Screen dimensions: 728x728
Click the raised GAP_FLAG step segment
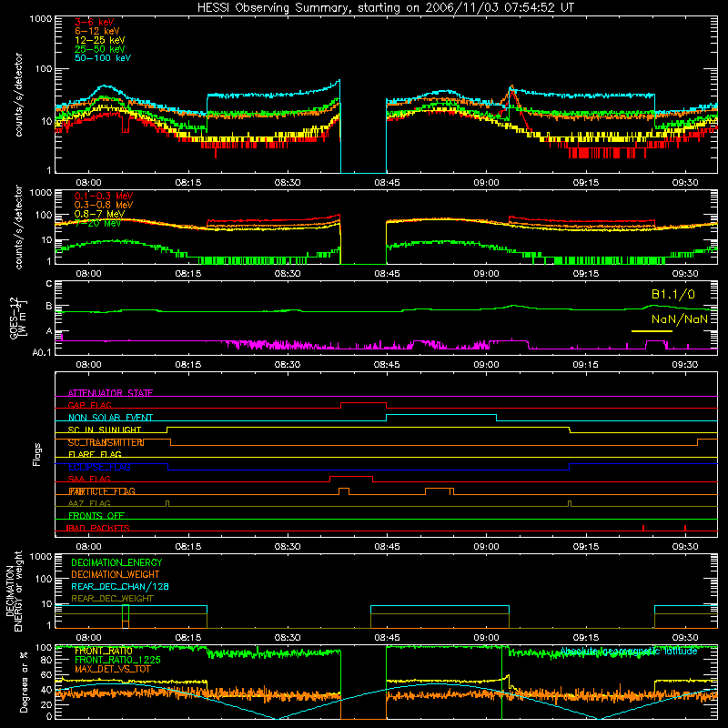coord(363,403)
